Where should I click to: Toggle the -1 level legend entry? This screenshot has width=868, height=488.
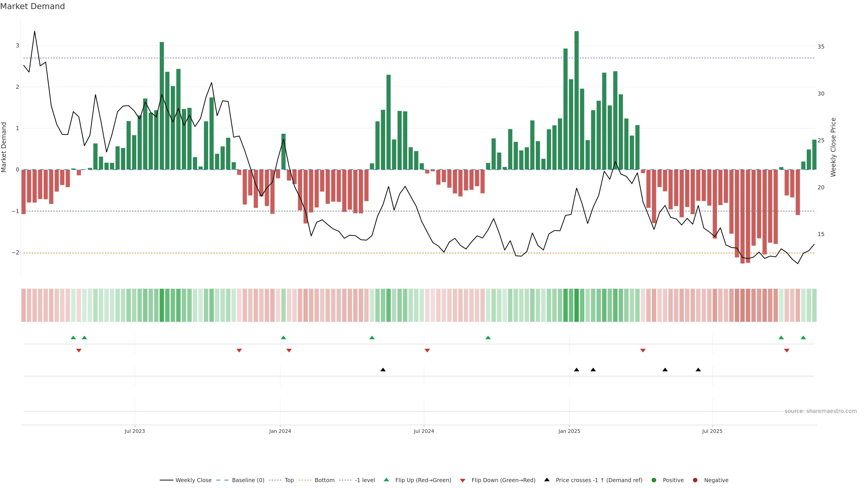coord(365,480)
